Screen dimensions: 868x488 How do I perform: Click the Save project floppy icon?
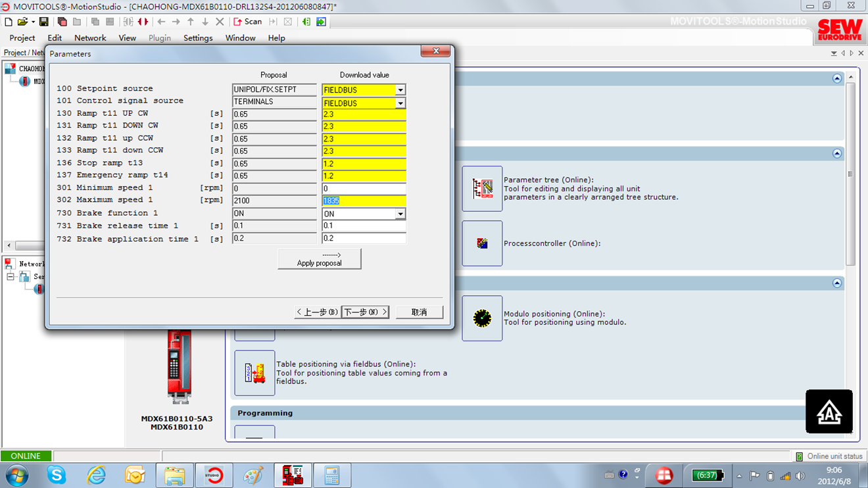point(43,22)
